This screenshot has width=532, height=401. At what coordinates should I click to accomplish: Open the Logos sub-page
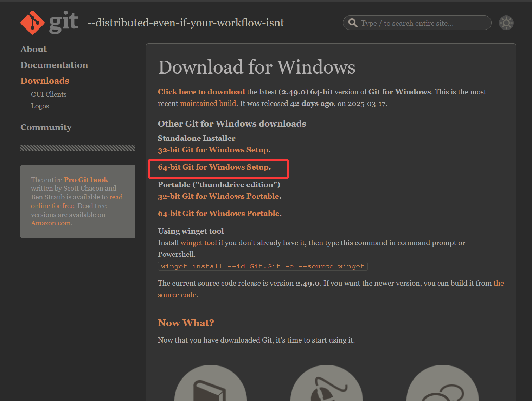pos(40,106)
